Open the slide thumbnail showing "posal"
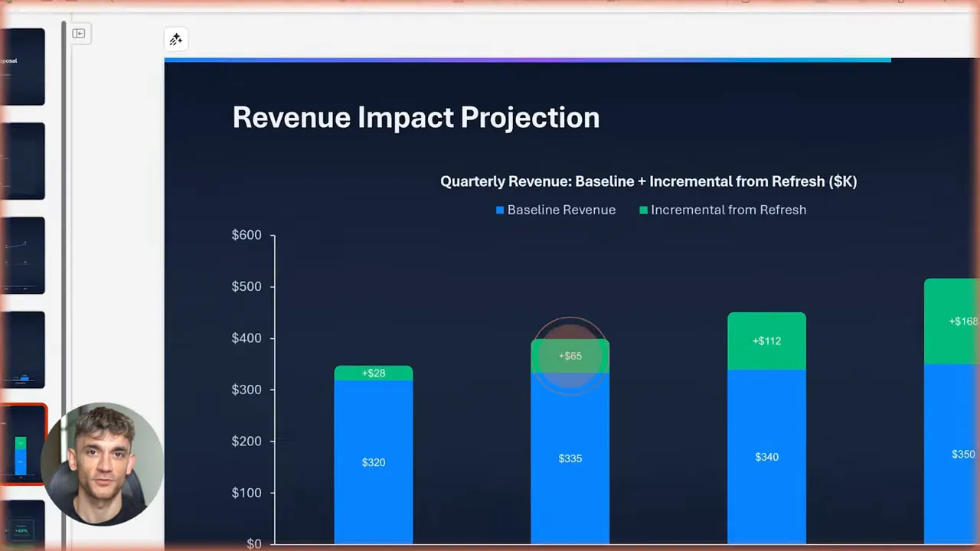The width and height of the screenshot is (980, 551). (x=22, y=67)
